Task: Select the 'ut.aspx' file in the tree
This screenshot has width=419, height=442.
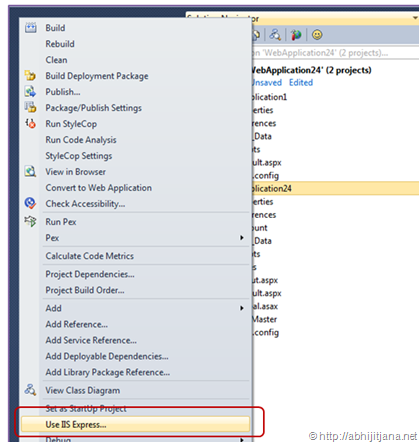Action: tap(265, 280)
